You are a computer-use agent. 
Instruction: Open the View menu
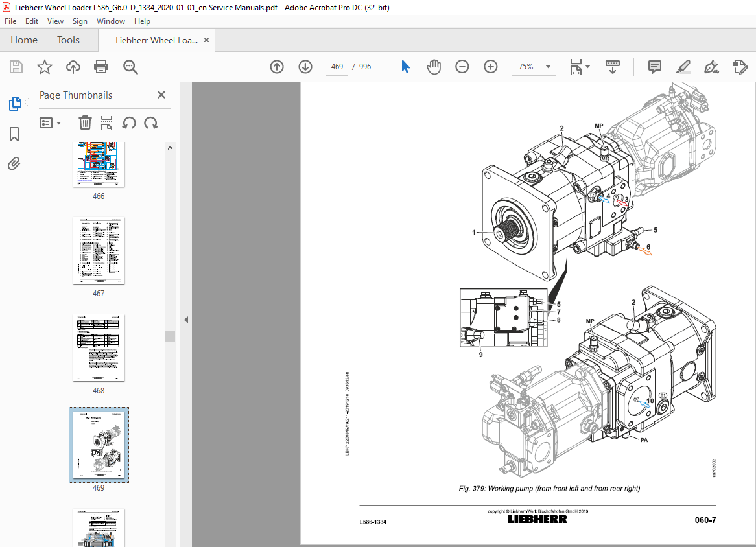(56, 21)
